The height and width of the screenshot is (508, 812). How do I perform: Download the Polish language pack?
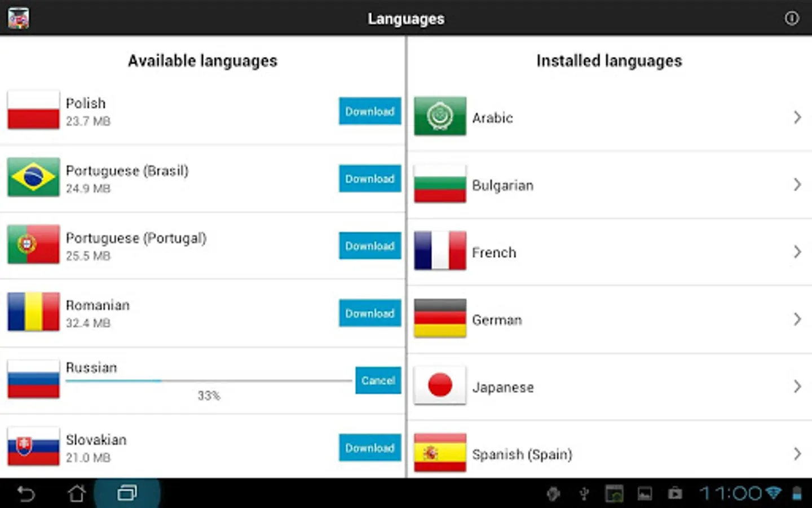pyautogui.click(x=370, y=111)
